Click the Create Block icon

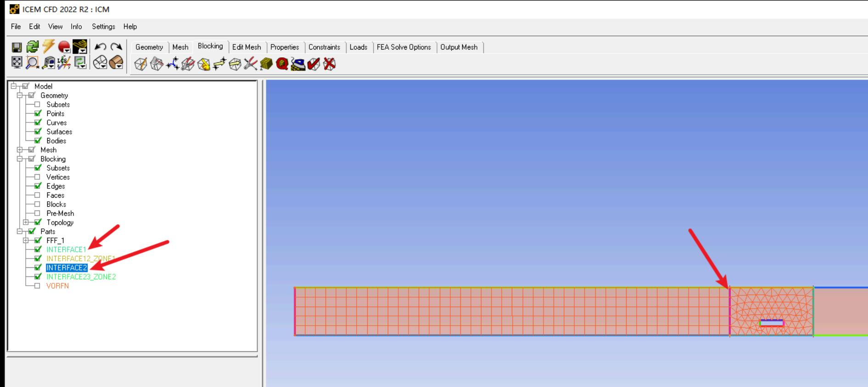[141, 64]
